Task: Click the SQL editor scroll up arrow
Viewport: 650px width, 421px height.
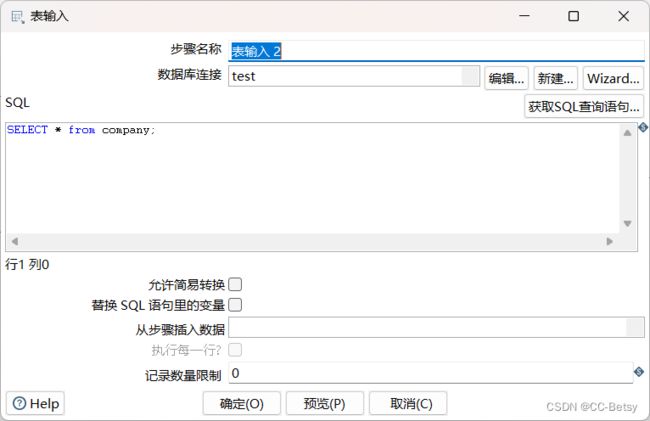Action: 628,133
